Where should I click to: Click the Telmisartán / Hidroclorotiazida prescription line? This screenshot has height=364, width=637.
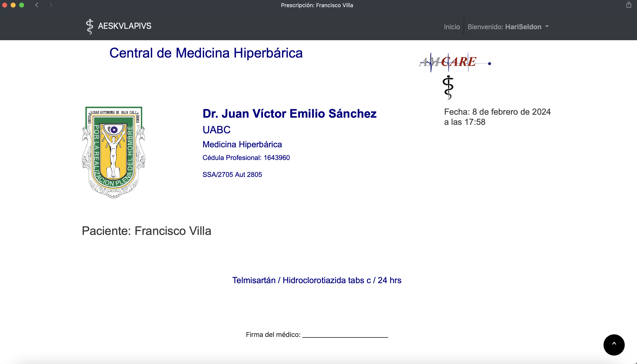pos(317,280)
